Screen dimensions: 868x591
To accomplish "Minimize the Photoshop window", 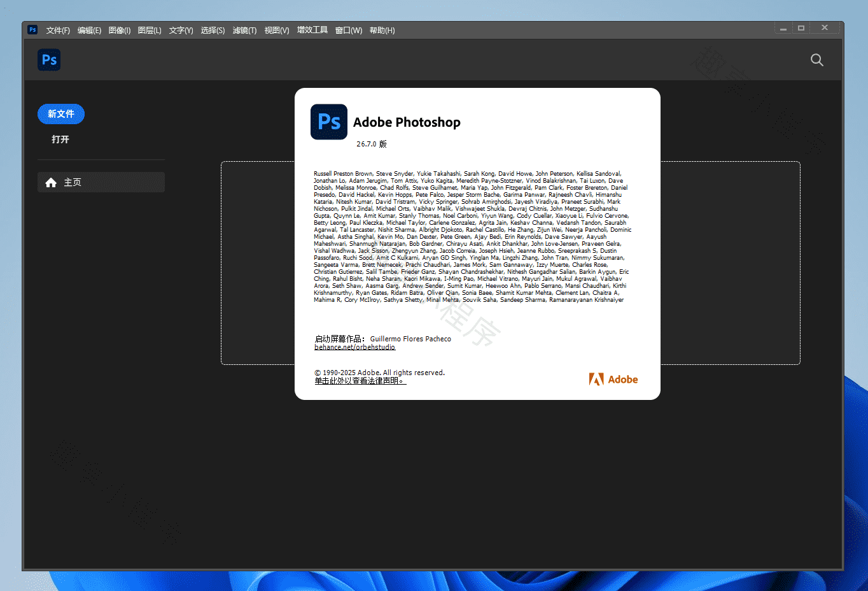I will 783,29.
